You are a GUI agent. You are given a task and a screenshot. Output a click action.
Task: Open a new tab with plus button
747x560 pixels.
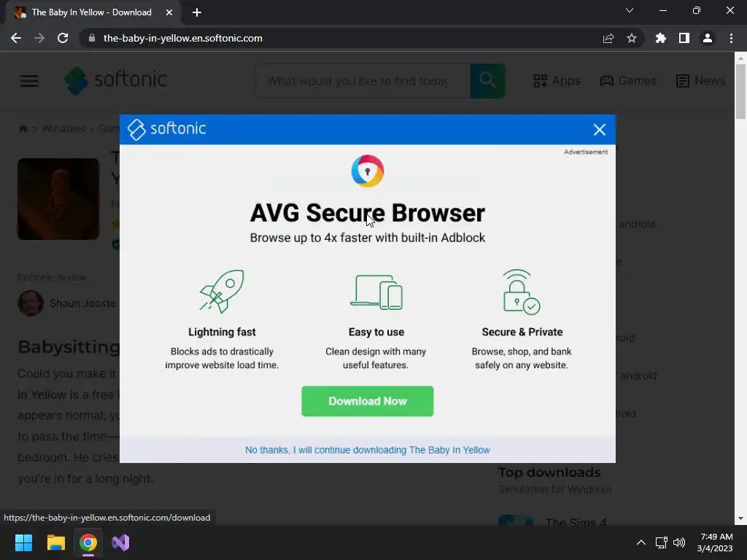[x=197, y=12]
